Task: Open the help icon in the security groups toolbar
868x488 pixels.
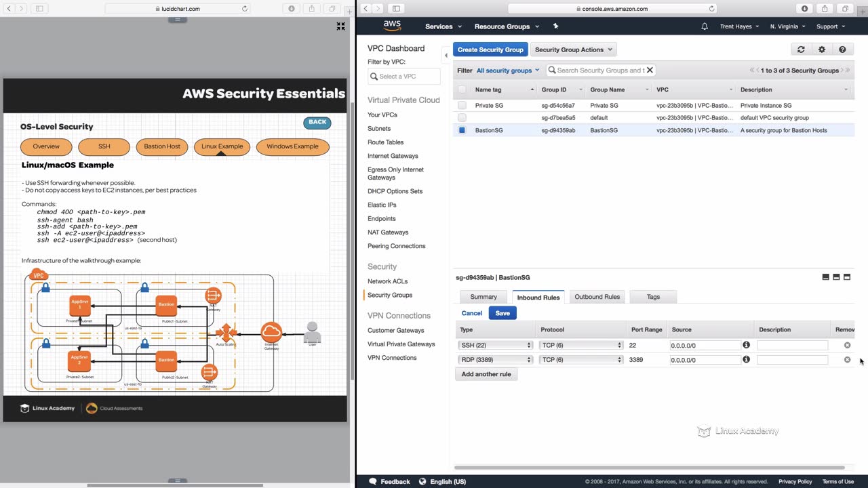Action: point(842,49)
